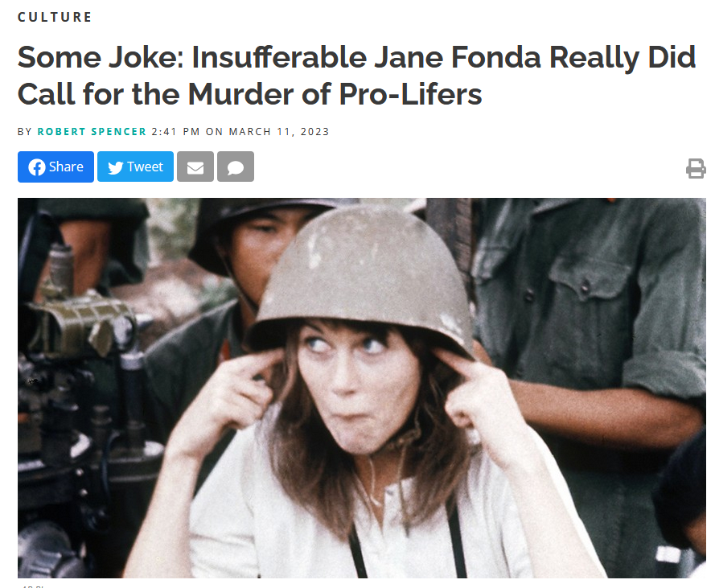Click the Facebook logo icon in Share
Image resolution: width=715 pixels, height=588 pixels.
point(37,167)
